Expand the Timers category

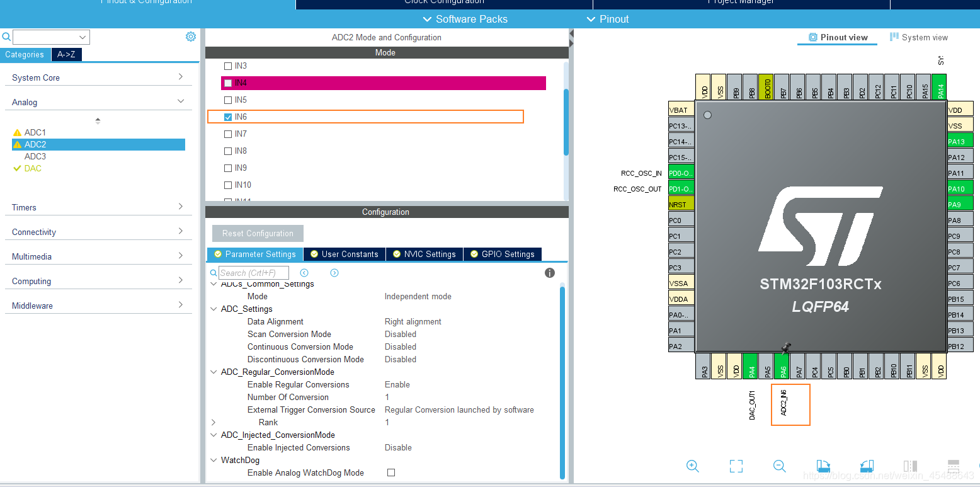coord(181,207)
